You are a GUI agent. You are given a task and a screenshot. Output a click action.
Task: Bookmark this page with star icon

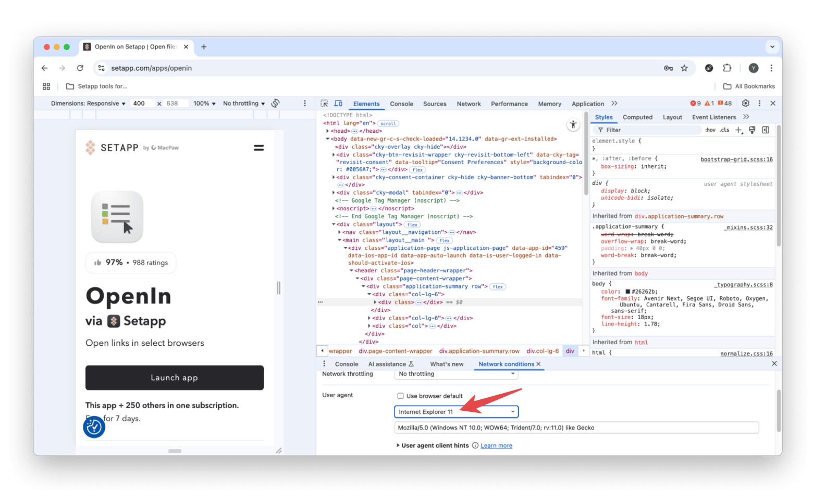(684, 68)
